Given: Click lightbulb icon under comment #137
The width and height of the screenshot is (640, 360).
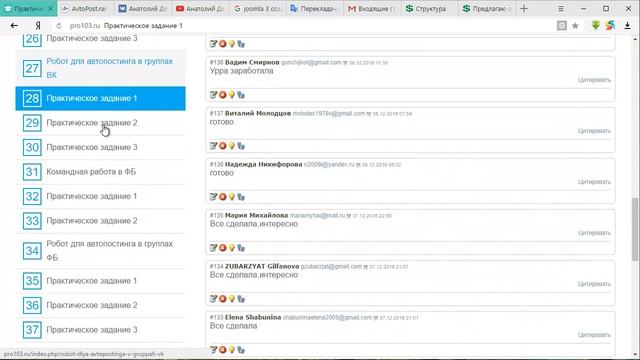Looking at the screenshot, I should 232,146.
